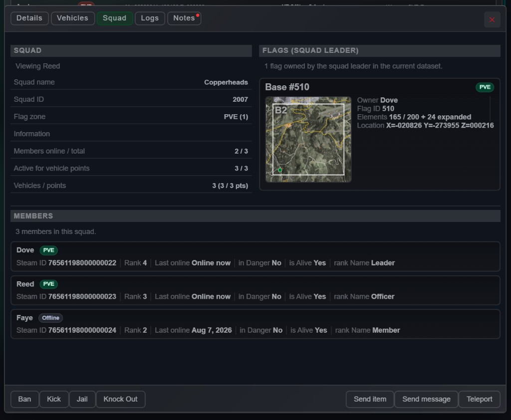Click Reed's rank name Officer

pyautogui.click(x=383, y=296)
